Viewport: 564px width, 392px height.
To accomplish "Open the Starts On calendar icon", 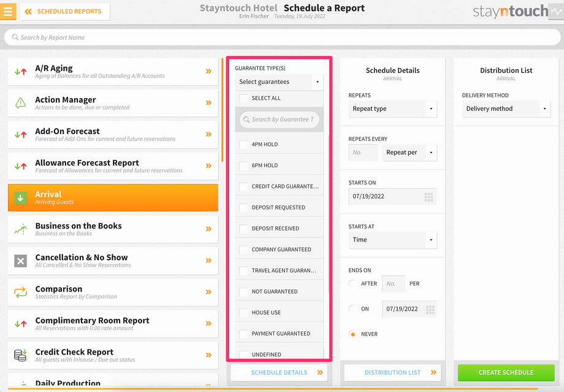I will click(429, 197).
